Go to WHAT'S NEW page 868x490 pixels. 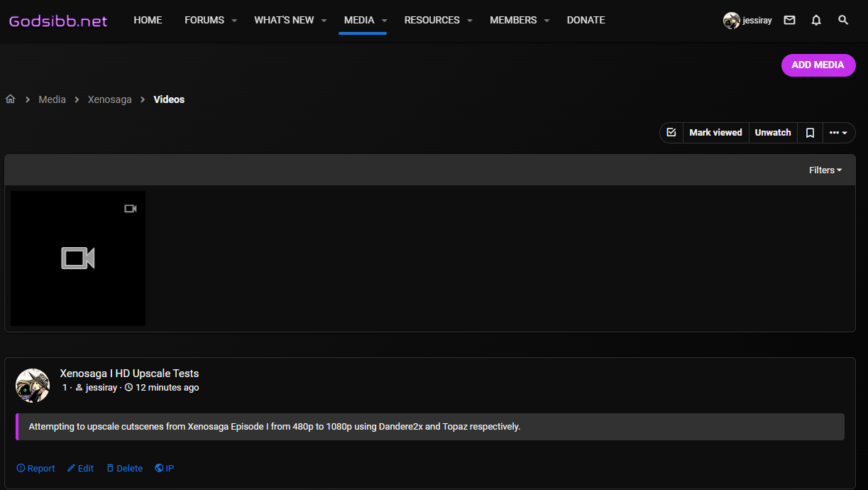click(x=284, y=20)
